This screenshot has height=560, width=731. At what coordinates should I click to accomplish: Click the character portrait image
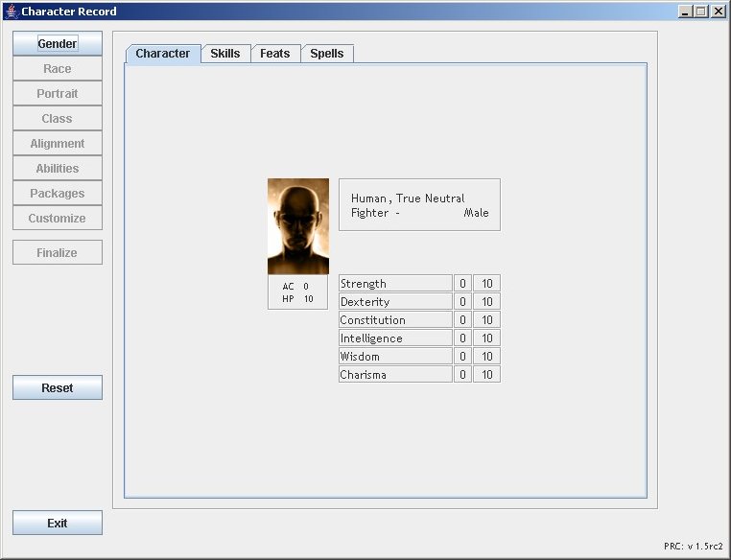pos(298,226)
